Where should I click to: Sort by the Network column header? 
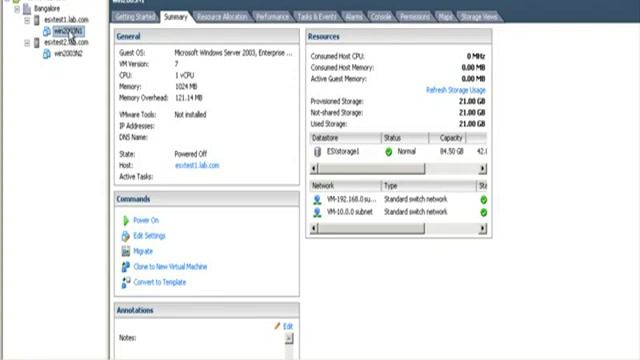tap(345, 186)
